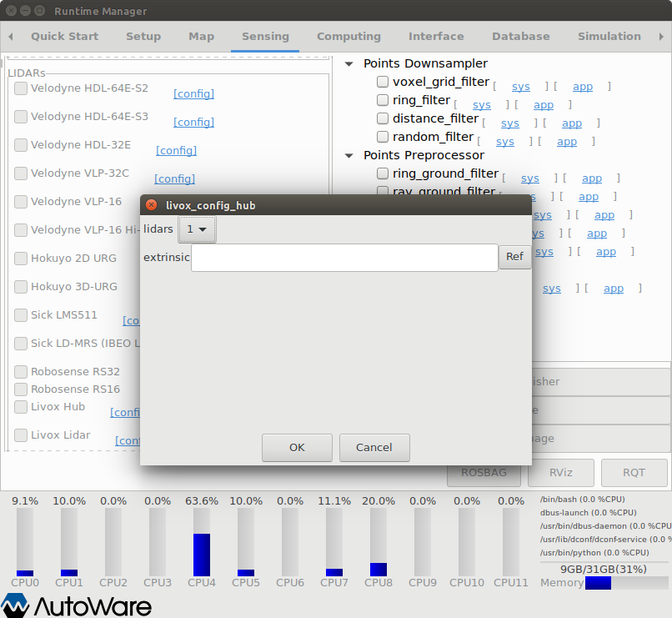Open app link for random_filter
The image size is (672, 618).
(x=567, y=142)
